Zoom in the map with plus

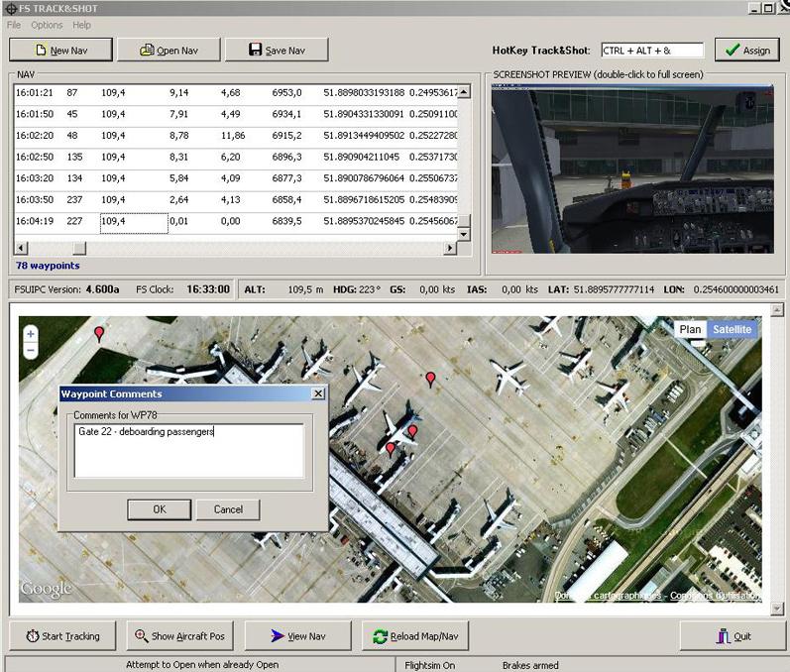[x=31, y=334]
